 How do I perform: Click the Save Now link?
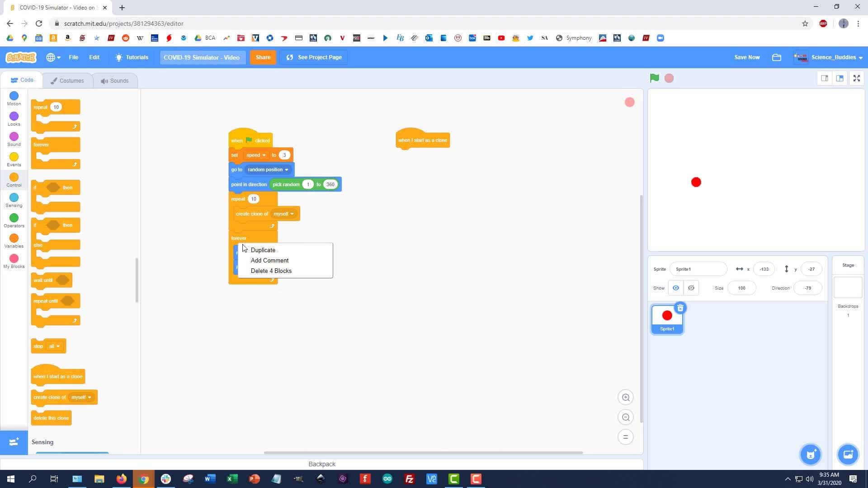(747, 57)
